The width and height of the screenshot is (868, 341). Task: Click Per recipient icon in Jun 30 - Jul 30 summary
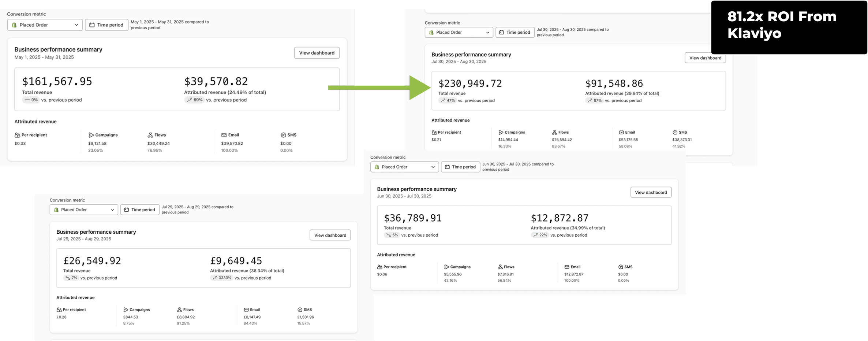coord(380,267)
